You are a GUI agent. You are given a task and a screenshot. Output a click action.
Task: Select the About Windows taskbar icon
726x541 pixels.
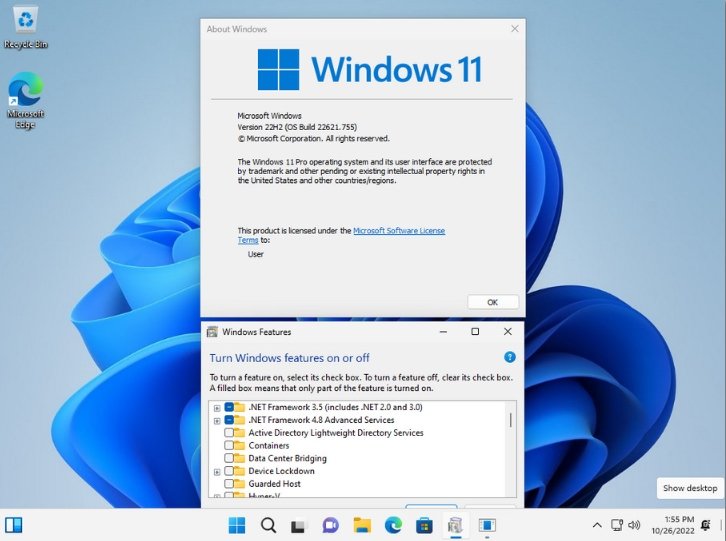(487, 525)
